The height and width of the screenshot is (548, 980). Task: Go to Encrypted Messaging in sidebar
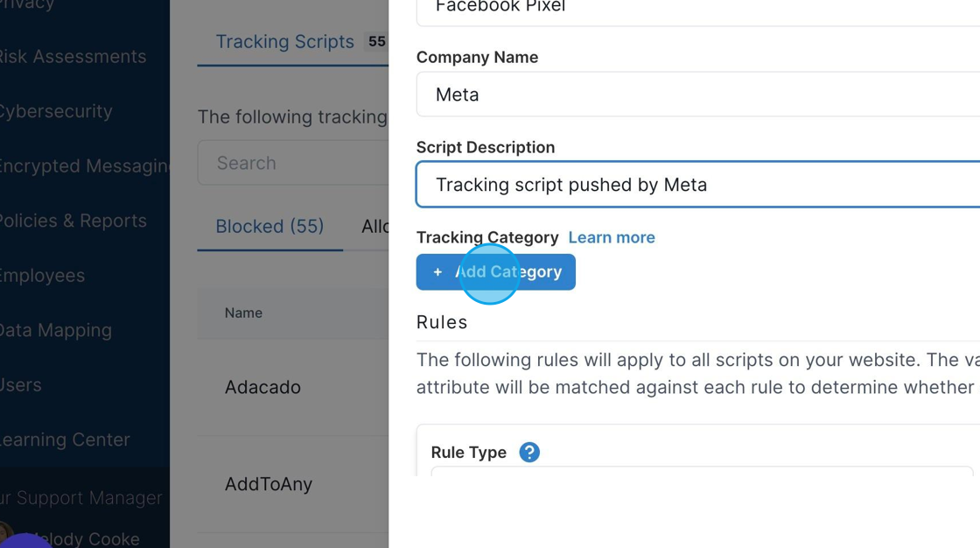(84, 165)
